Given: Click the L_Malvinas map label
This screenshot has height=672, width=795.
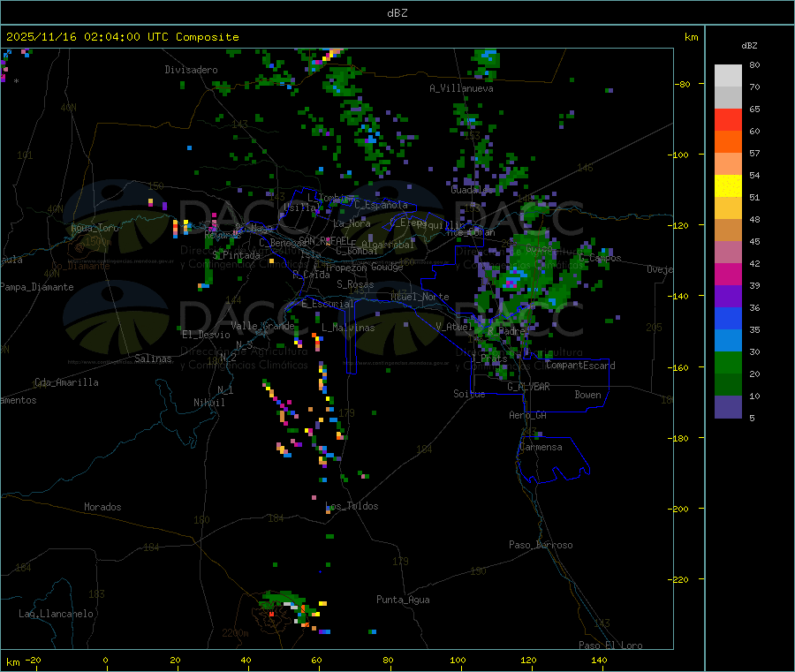Looking at the screenshot, I should pyautogui.click(x=348, y=328).
